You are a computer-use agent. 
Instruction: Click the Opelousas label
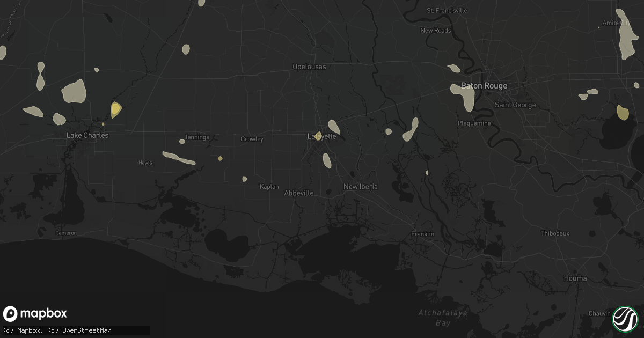click(309, 67)
